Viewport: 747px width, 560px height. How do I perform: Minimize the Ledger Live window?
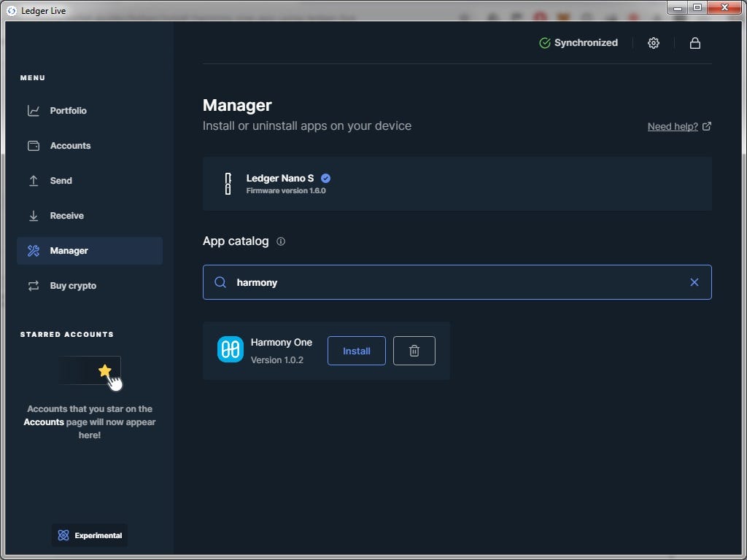pyautogui.click(x=678, y=7)
